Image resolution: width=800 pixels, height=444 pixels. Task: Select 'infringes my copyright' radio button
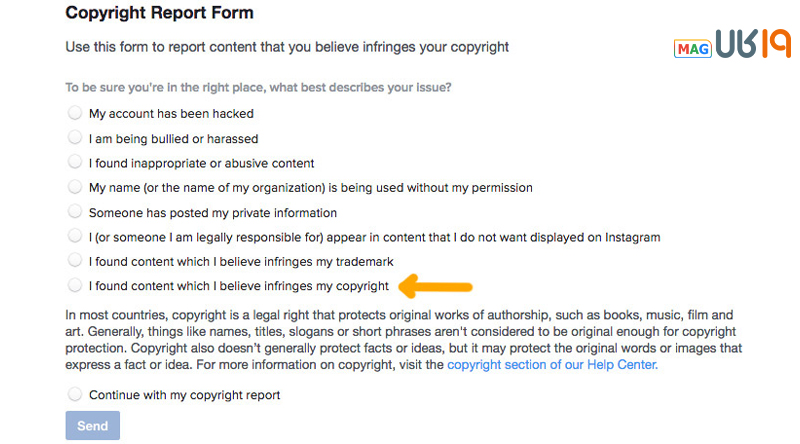click(x=75, y=285)
